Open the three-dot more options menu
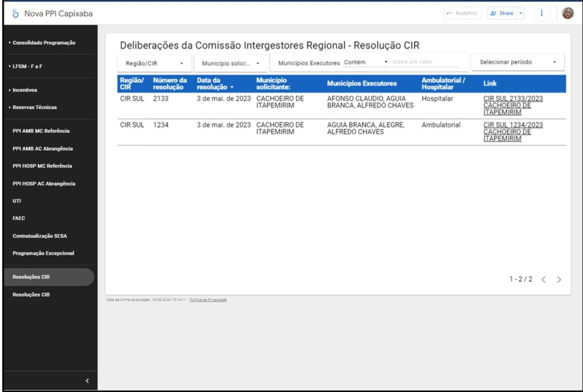583x392 pixels. tap(541, 13)
